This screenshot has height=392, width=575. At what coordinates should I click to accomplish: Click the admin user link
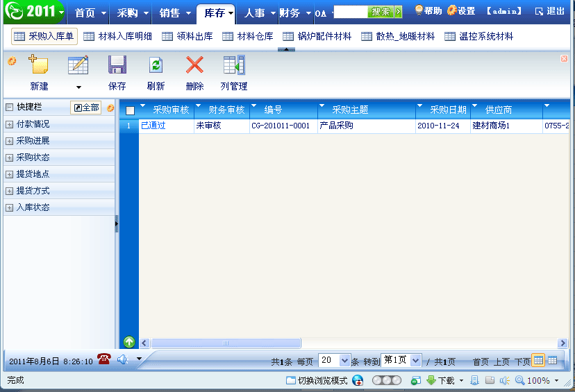pyautogui.click(x=504, y=11)
